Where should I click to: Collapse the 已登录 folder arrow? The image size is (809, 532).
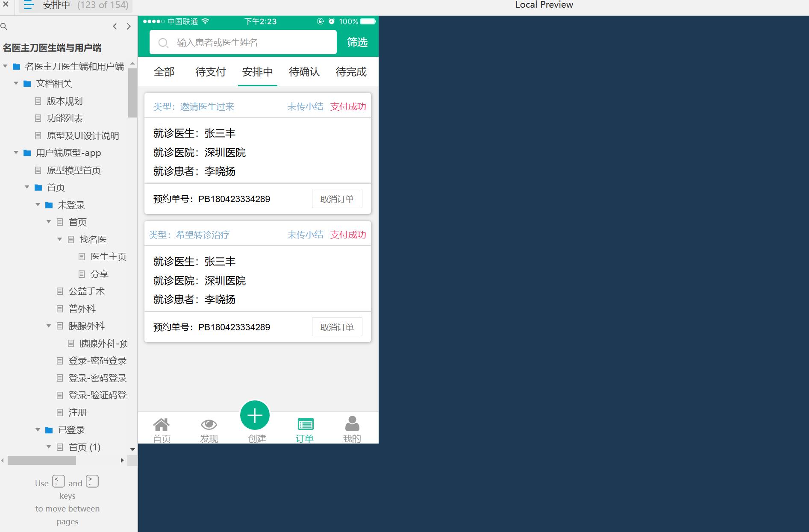pos(38,430)
